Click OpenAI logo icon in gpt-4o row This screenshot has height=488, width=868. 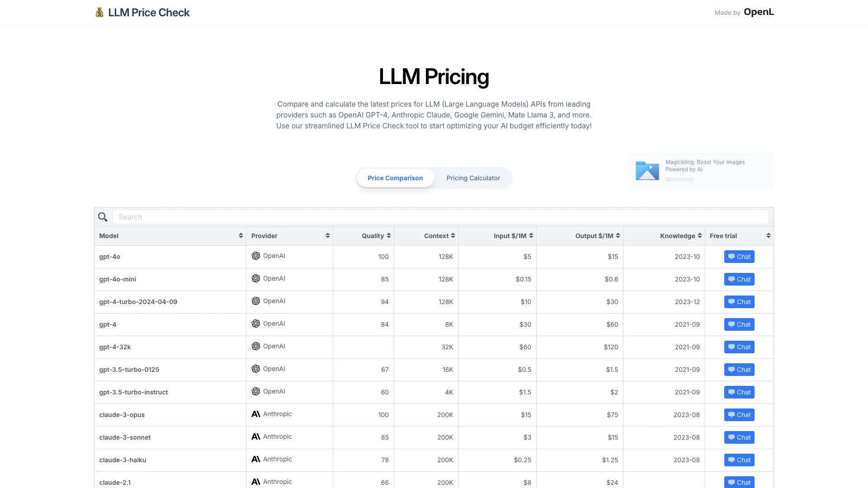click(256, 256)
